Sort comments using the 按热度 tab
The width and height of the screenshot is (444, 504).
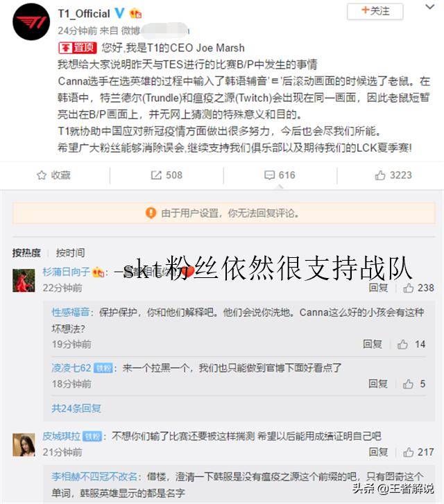pyautogui.click(x=26, y=252)
